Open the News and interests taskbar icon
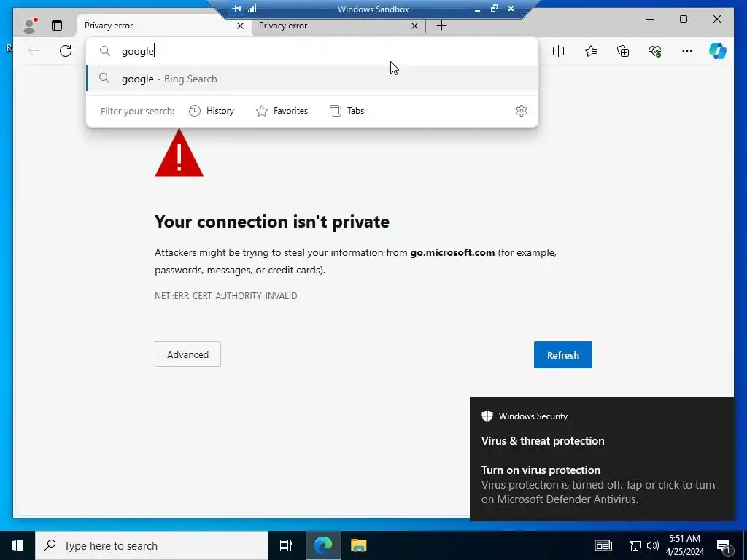 click(603, 545)
